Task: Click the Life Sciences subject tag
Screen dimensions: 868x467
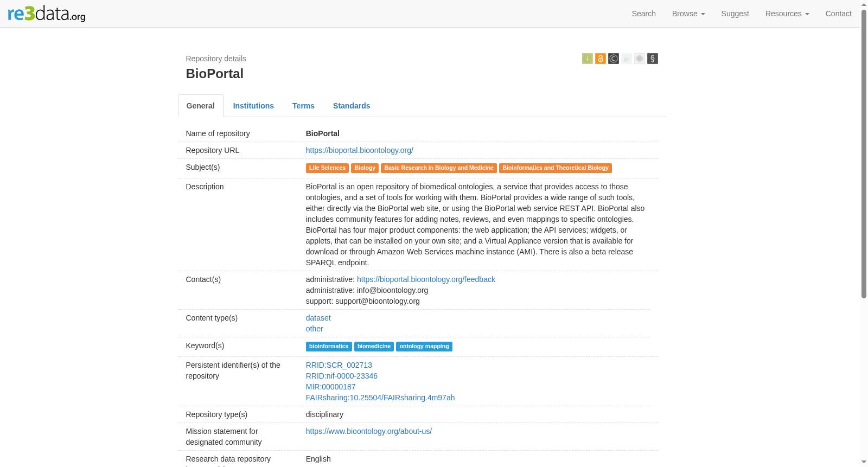Action: [327, 168]
